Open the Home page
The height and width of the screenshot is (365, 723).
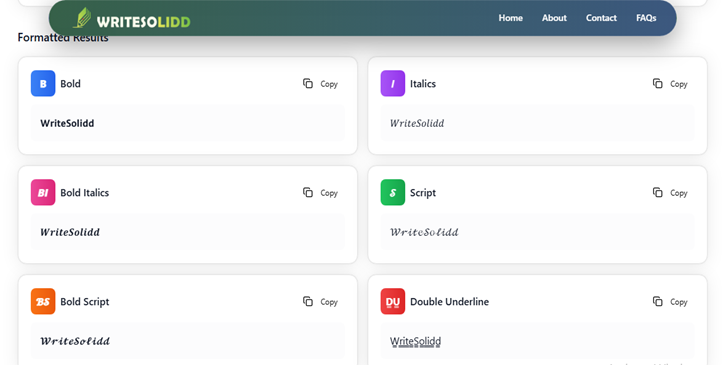pos(510,18)
